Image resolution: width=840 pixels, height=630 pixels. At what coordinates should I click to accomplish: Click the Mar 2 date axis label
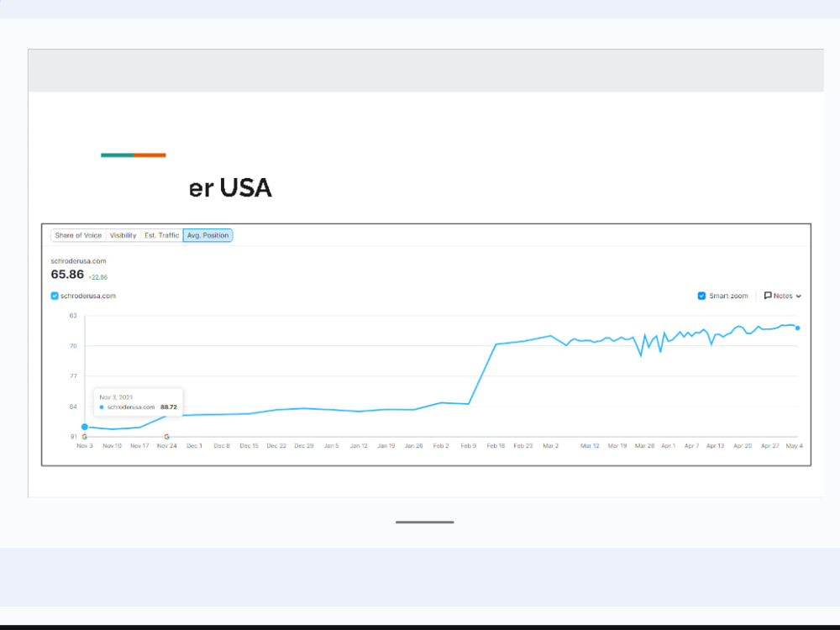point(551,446)
